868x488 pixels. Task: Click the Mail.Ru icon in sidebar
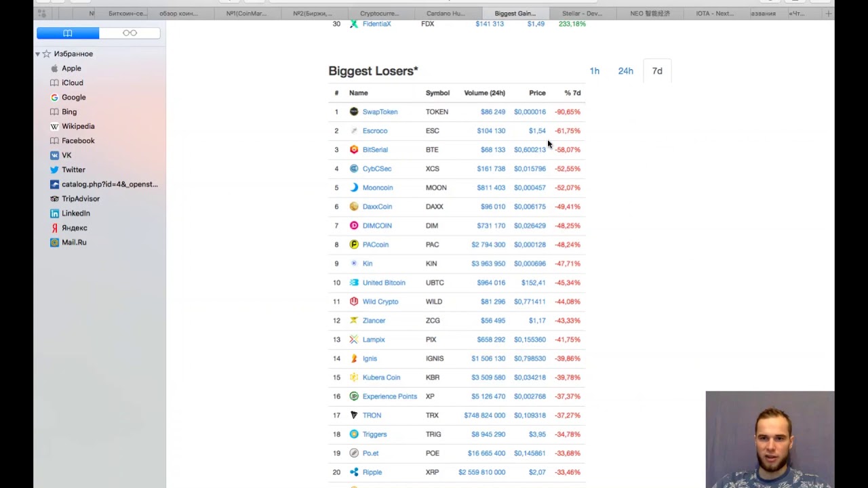pos(54,243)
